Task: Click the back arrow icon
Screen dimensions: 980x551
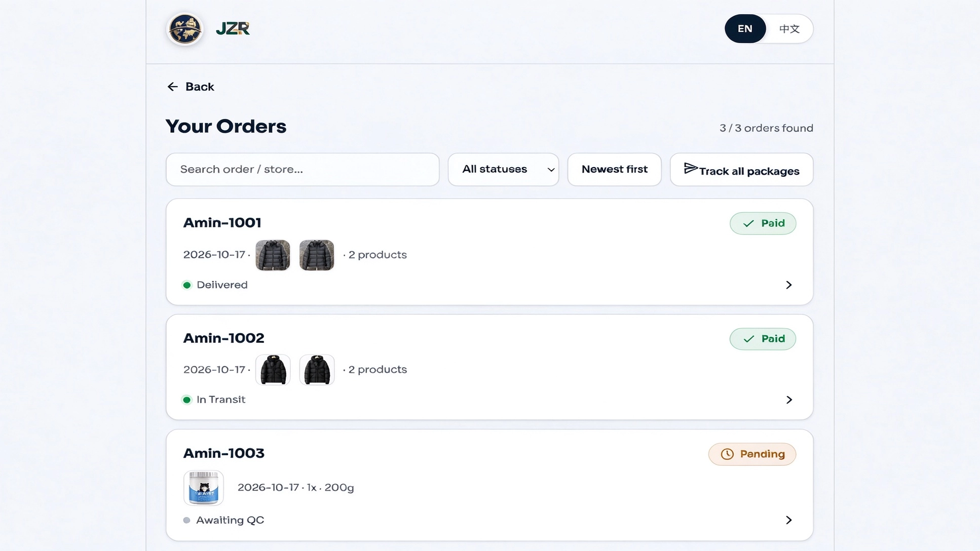Action: 172,87
